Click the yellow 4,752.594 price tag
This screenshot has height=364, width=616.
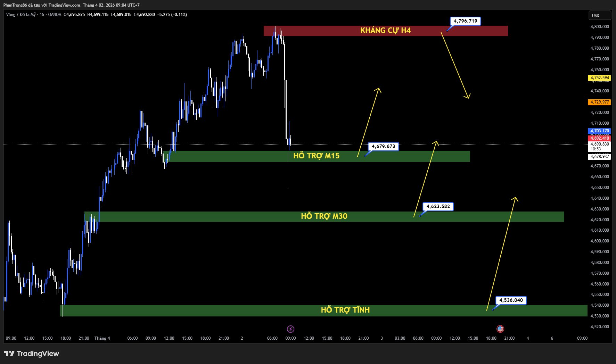pos(600,78)
